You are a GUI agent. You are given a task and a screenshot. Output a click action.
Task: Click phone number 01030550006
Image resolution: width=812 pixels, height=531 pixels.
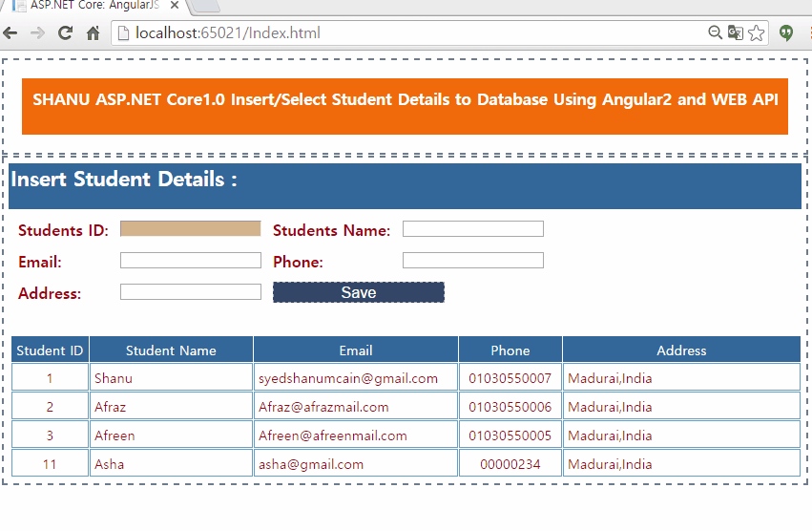510,407
